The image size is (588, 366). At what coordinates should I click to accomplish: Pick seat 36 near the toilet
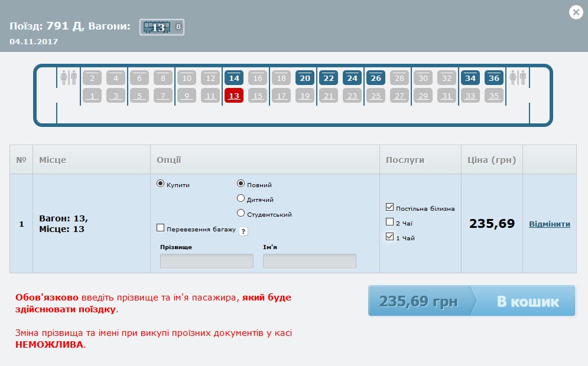click(494, 78)
